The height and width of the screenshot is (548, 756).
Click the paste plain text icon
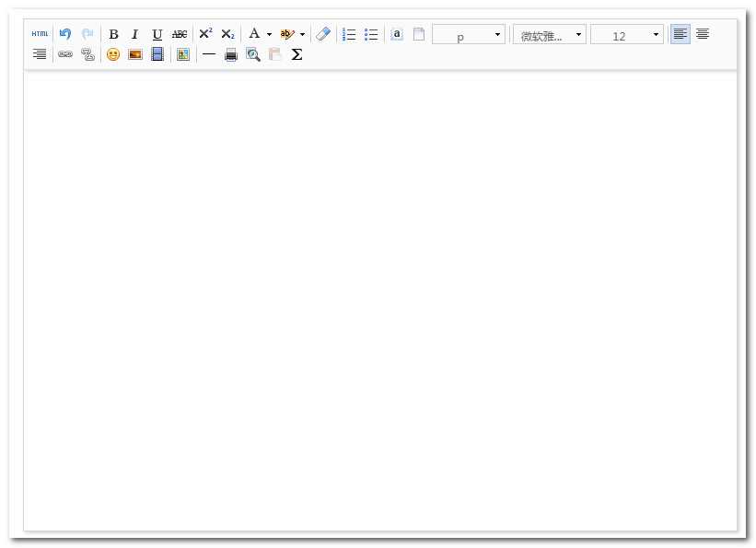[419, 34]
